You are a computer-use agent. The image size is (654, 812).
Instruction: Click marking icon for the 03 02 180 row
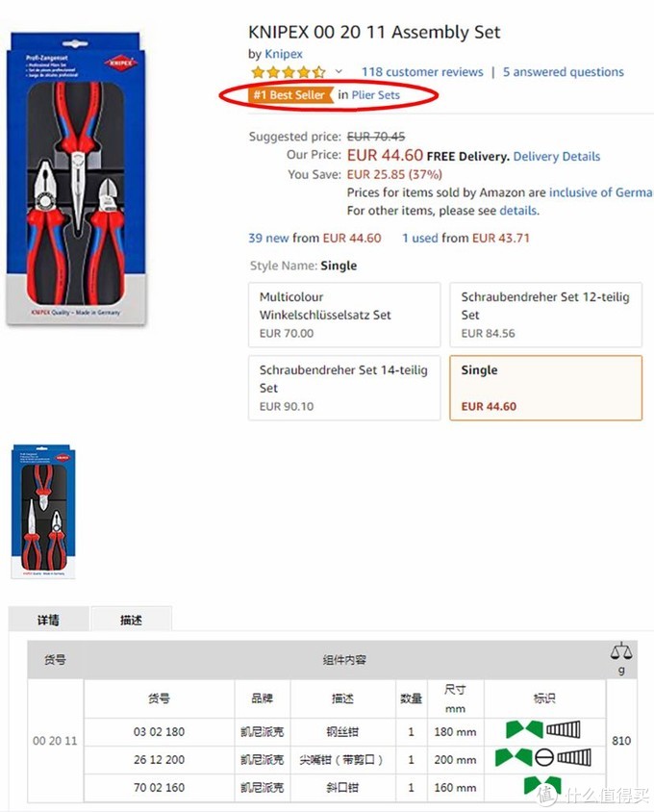542,730
